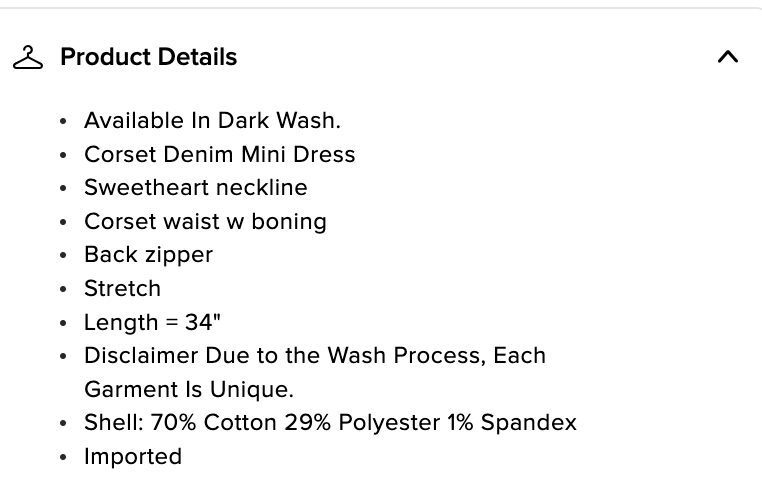762x494 pixels.
Task: Click the bullet beside 'Available In Dark Wash.'
Action: (64, 122)
